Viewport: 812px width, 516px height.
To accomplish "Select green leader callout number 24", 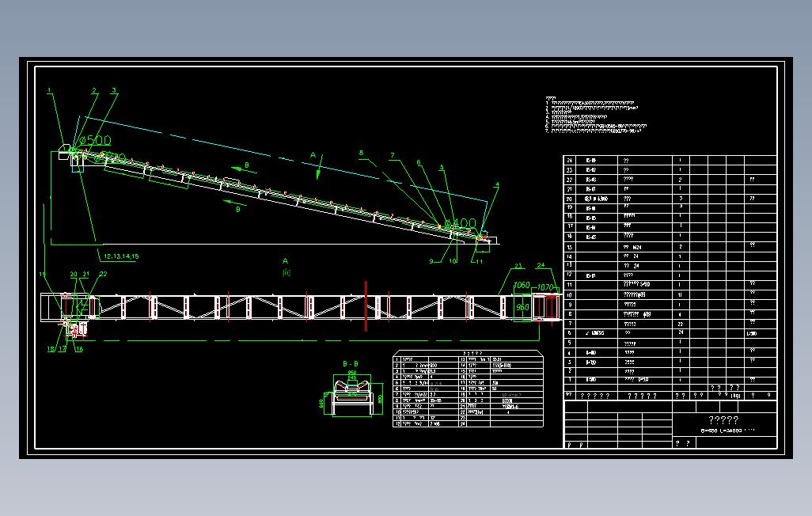I will 541,265.
